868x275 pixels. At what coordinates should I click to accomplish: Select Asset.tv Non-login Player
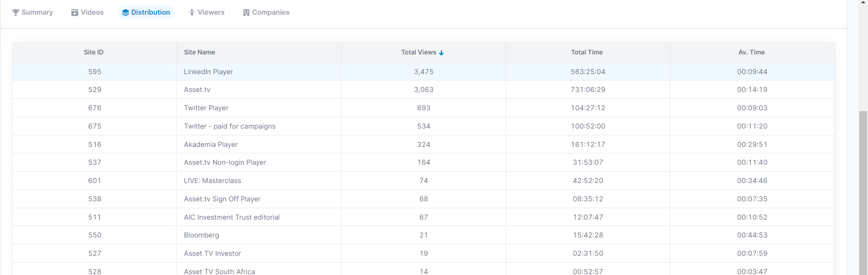pos(225,162)
